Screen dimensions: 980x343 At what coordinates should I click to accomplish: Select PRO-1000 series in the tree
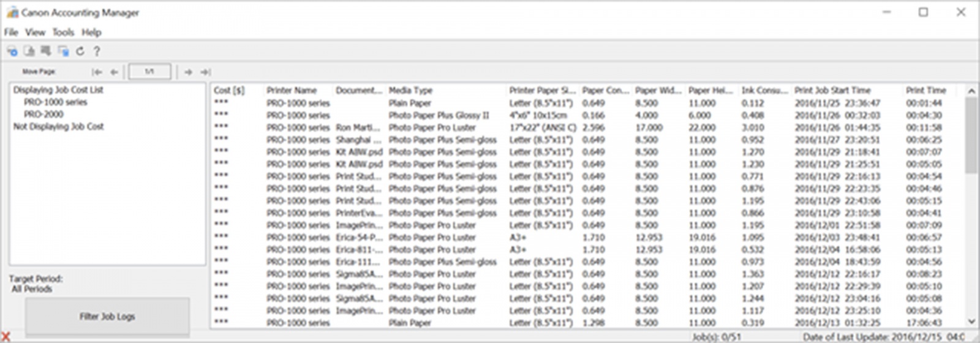[55, 102]
